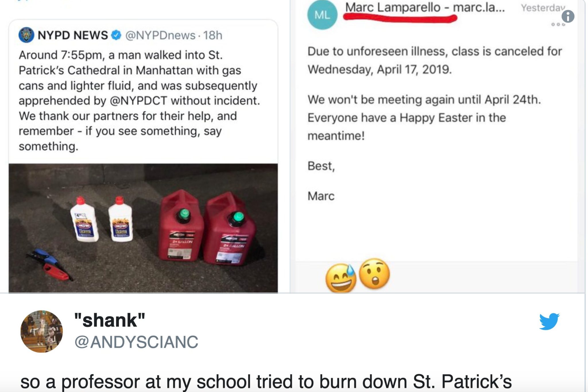Open shank's profile picture
The height and width of the screenshot is (392, 588).
click(x=42, y=331)
